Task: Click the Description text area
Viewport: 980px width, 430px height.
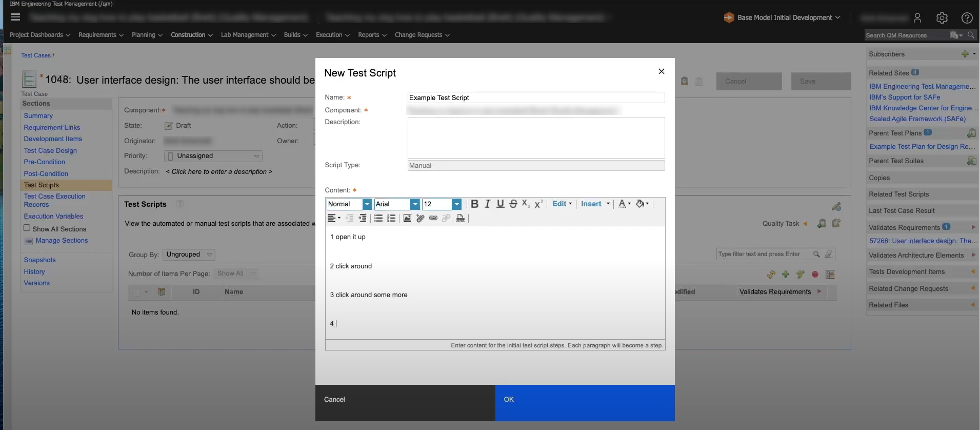Action: tap(536, 138)
